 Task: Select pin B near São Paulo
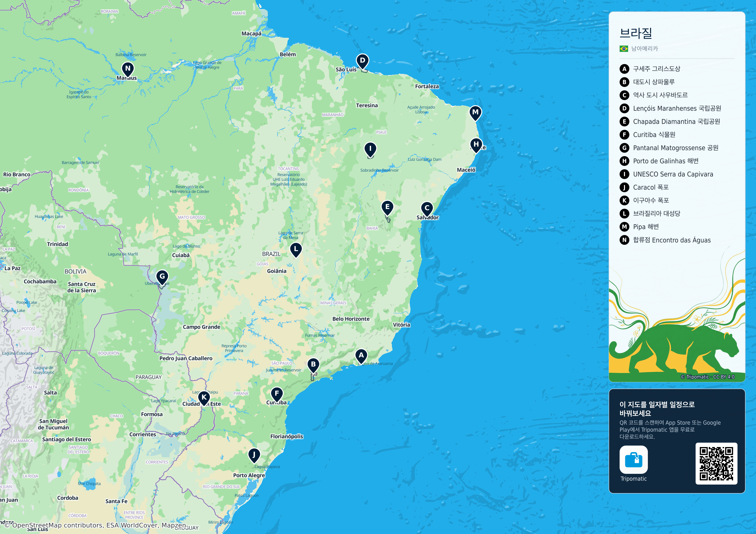tap(313, 365)
